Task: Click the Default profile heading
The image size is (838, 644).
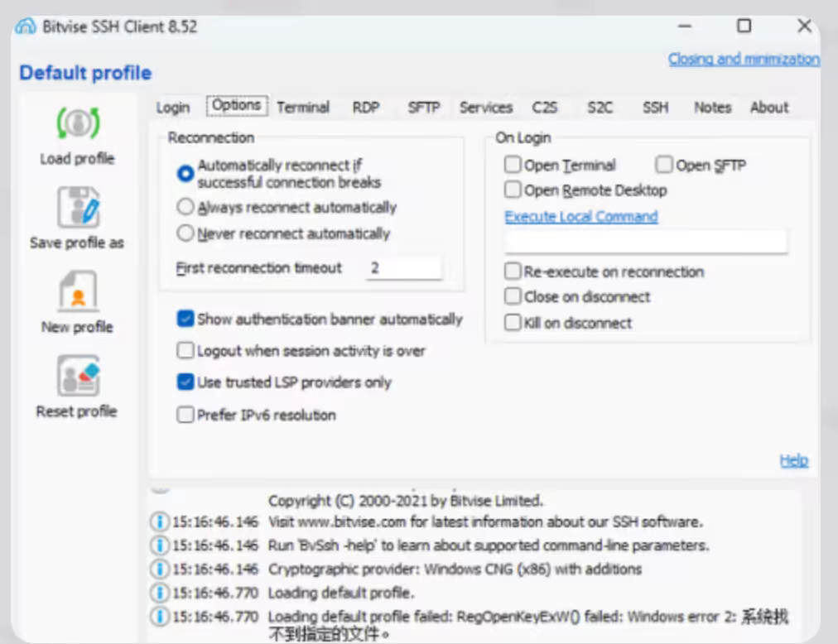Action: 85,73
